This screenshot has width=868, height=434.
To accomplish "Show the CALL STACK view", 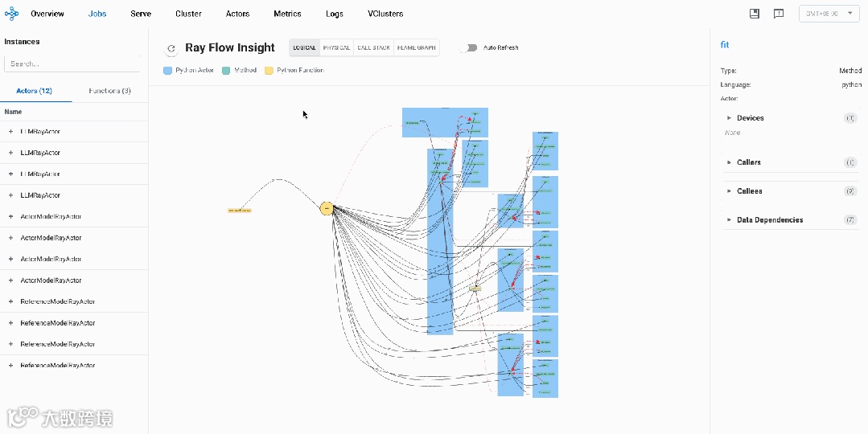I will tap(373, 47).
